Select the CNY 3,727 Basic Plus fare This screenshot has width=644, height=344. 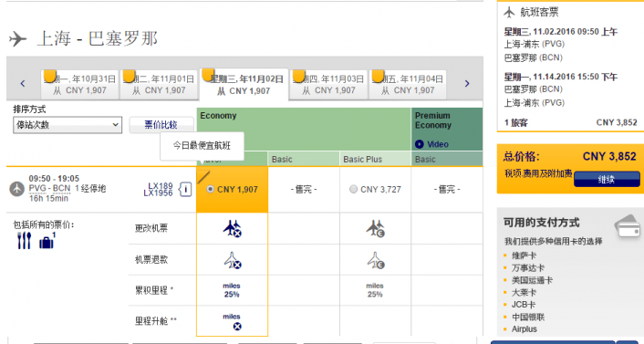click(x=353, y=189)
